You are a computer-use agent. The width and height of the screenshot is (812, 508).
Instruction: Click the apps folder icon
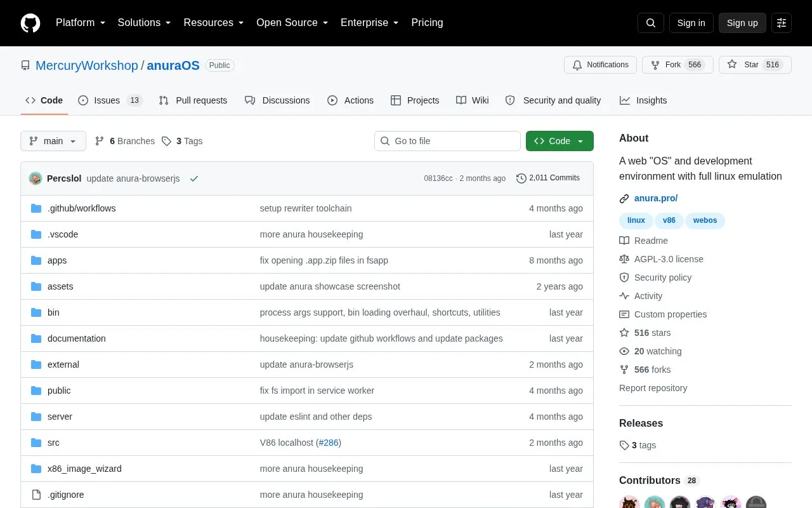(36, 260)
